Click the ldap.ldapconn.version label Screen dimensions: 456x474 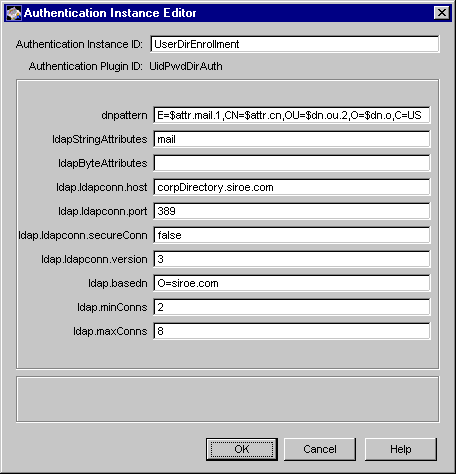click(94, 259)
